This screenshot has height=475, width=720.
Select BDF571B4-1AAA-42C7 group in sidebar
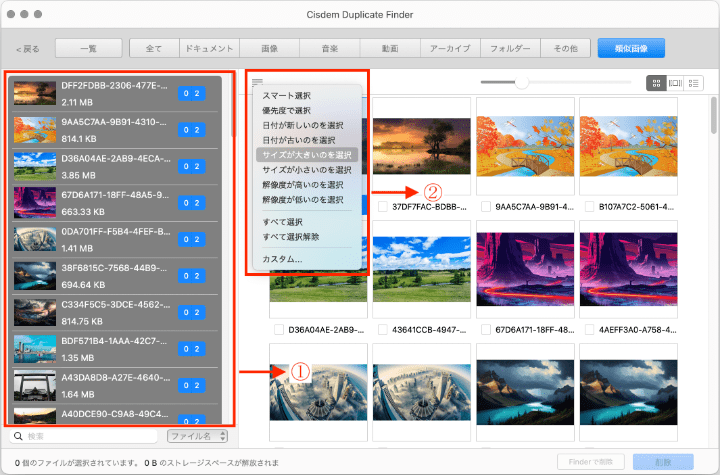[x=115, y=349]
